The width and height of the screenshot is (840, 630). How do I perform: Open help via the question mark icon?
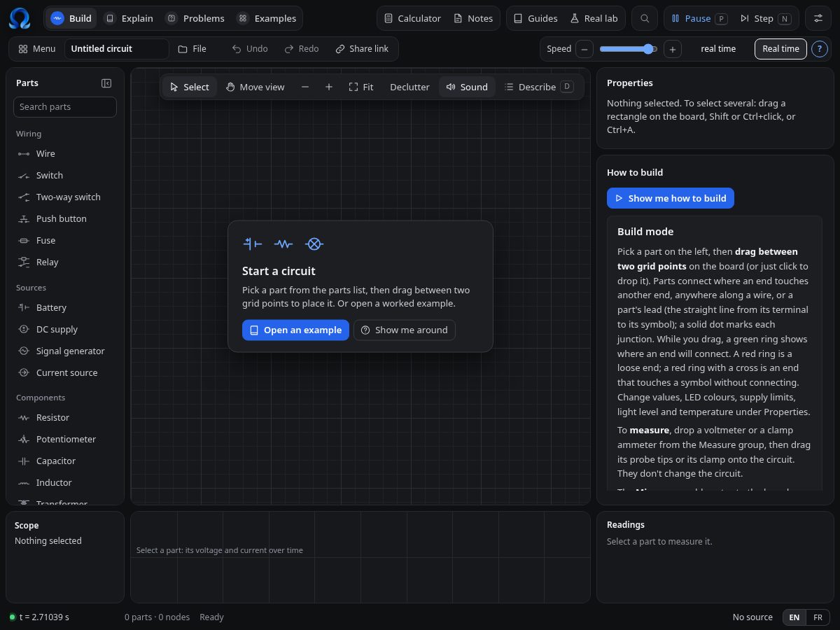tap(819, 49)
